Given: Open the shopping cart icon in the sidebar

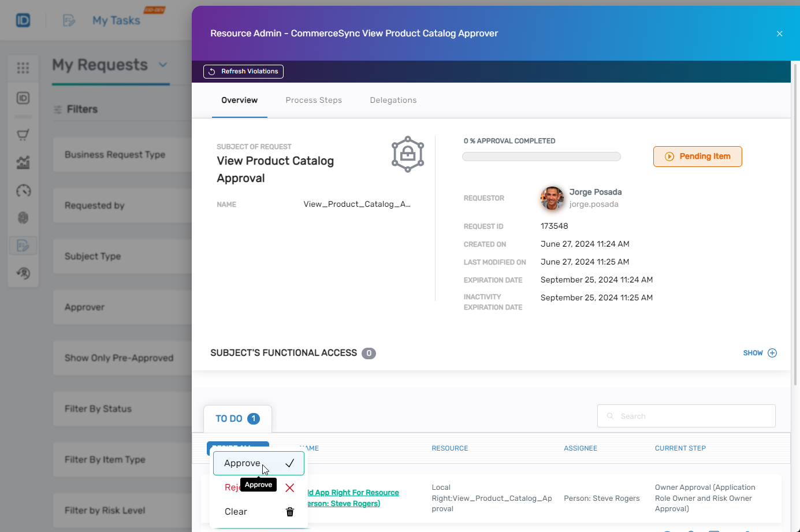Looking at the screenshot, I should pos(23,134).
